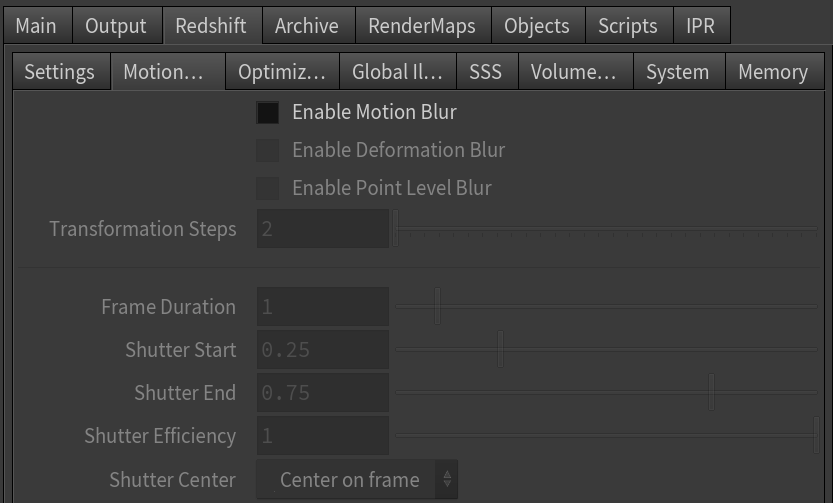Click the Frame Duration slider handle

(437, 306)
